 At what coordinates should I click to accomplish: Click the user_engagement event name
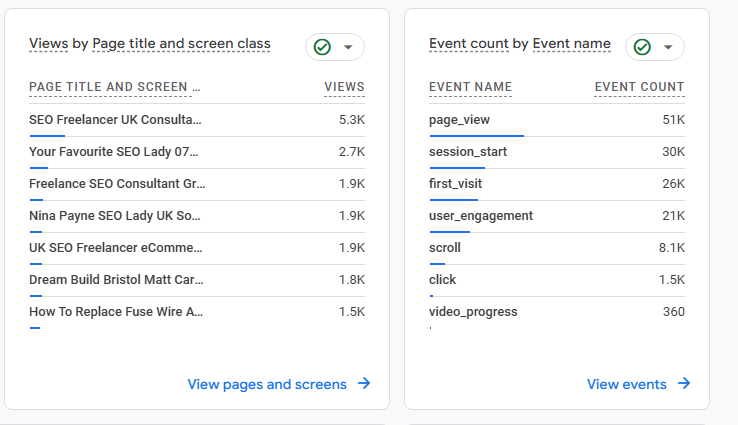(x=481, y=216)
